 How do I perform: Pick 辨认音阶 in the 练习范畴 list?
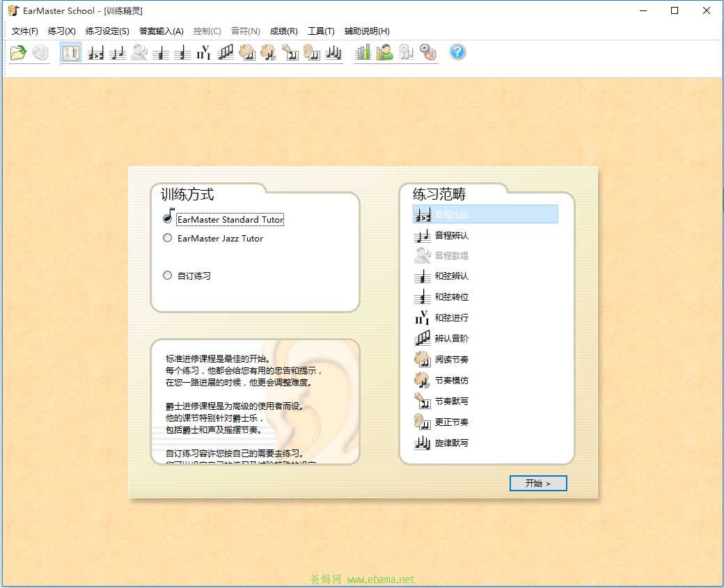441,338
